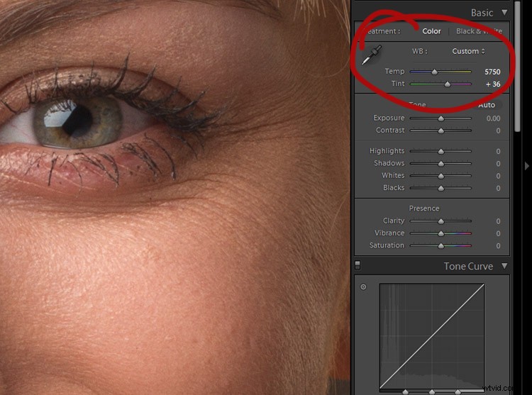
Task: Toggle the Tone Curve panel switch
Action: pos(358,265)
